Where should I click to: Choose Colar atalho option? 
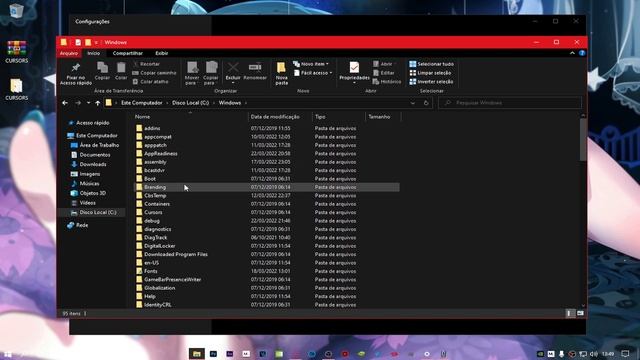tap(151, 82)
